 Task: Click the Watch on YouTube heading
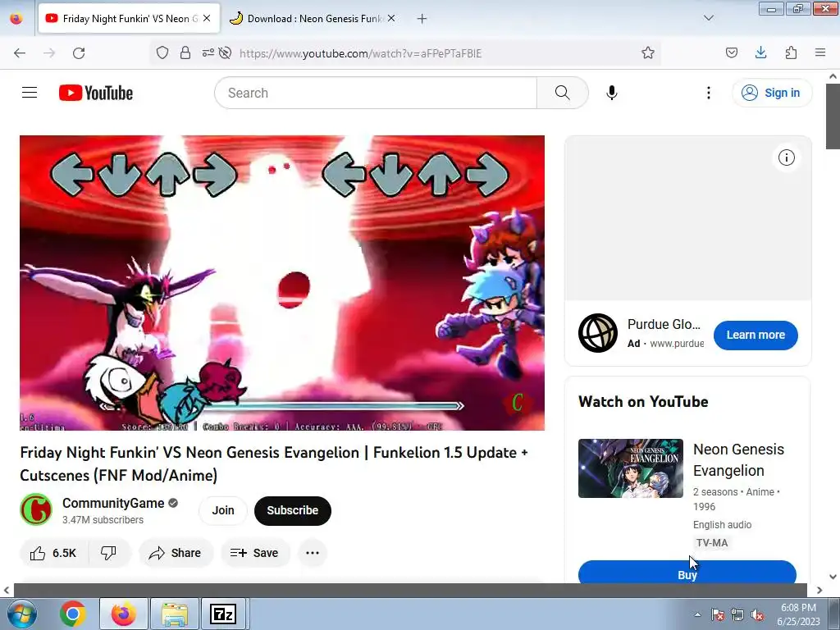tap(643, 402)
